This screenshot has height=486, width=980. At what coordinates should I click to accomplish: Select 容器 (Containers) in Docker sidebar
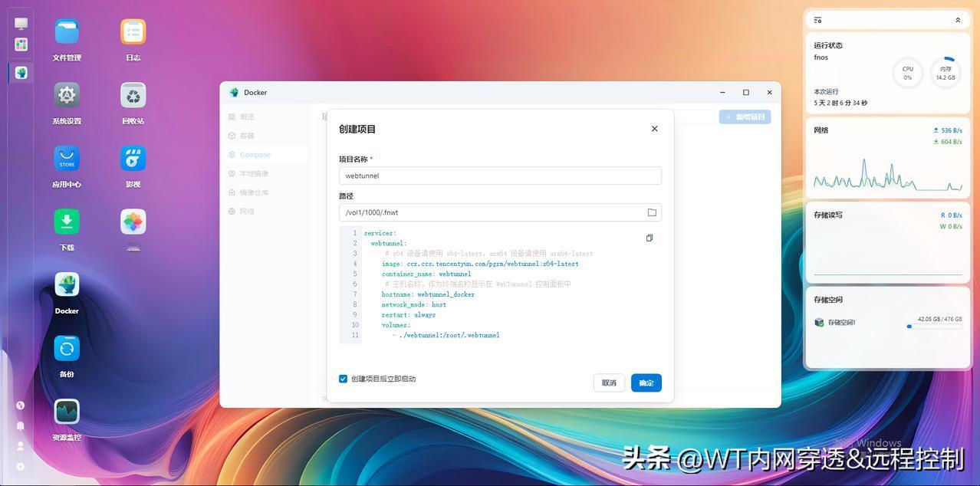(247, 135)
